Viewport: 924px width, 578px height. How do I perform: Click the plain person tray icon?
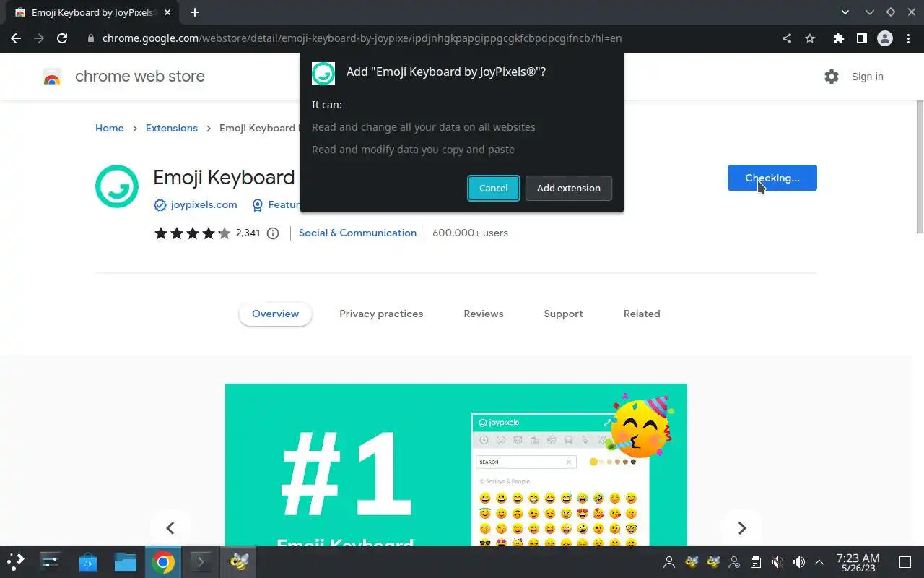pos(669,562)
